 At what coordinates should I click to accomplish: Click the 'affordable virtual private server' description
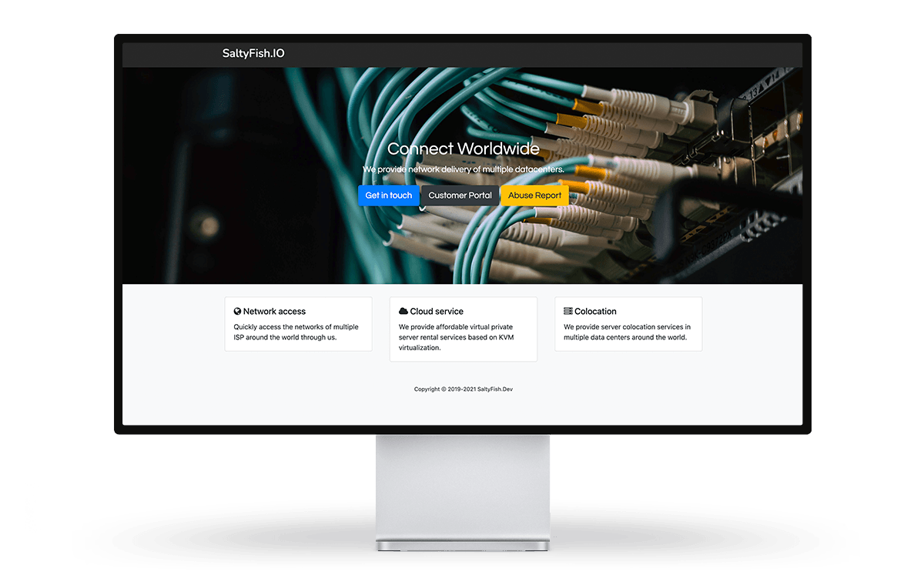tap(456, 337)
